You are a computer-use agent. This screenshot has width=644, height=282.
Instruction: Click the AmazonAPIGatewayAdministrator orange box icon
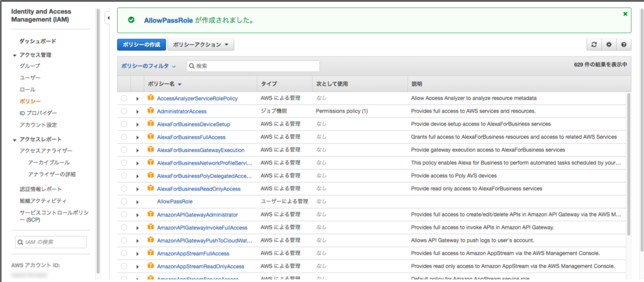150,214
